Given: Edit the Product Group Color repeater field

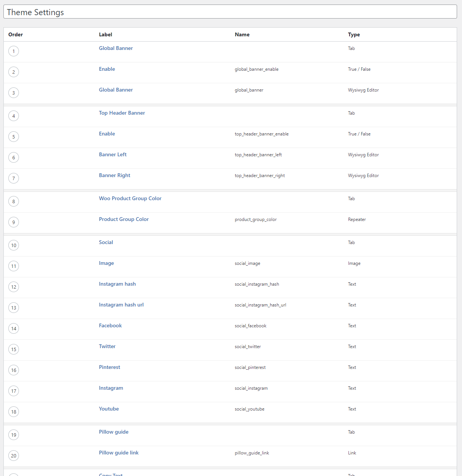Looking at the screenshot, I should [x=124, y=219].
